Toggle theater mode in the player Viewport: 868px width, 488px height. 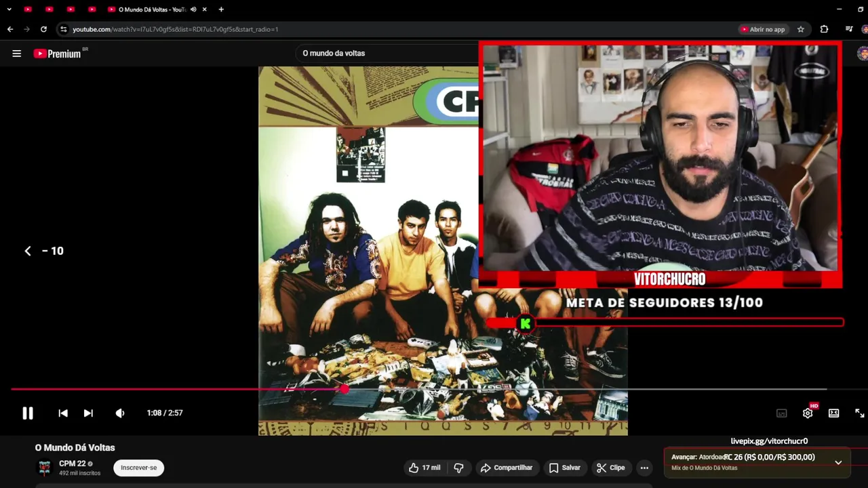tap(833, 413)
